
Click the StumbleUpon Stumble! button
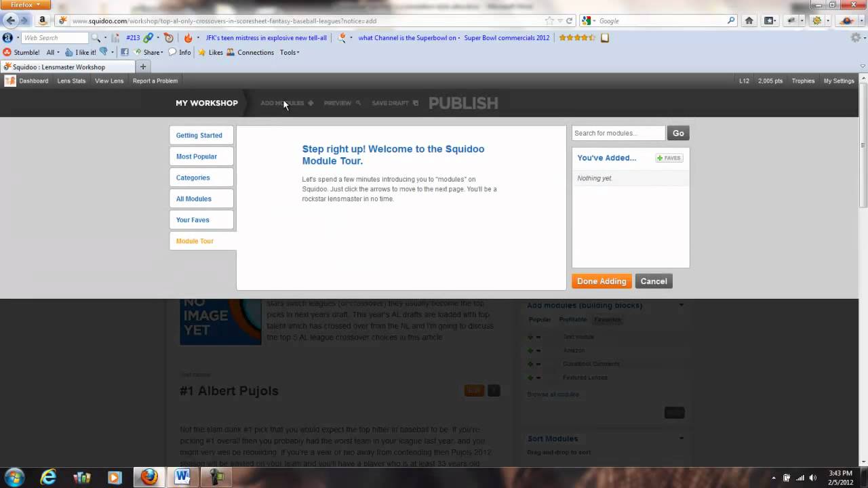point(21,52)
